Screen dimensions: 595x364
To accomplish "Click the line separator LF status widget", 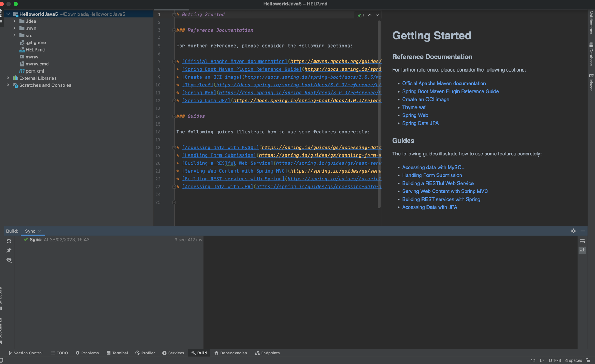I will click(x=542, y=360).
